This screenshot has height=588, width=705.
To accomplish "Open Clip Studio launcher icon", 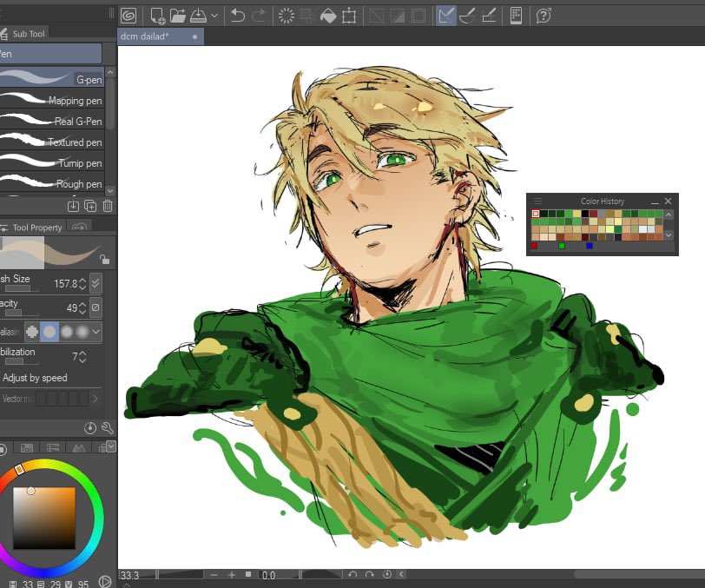I will 128,17.
